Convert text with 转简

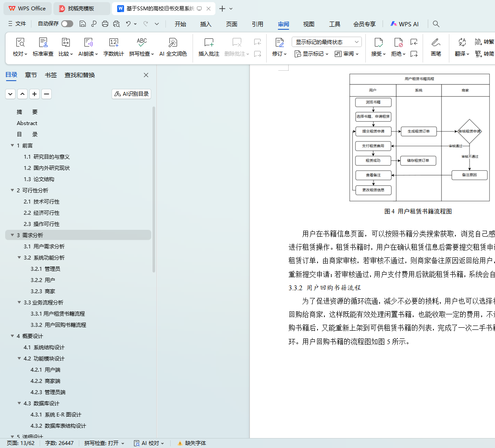485,54
